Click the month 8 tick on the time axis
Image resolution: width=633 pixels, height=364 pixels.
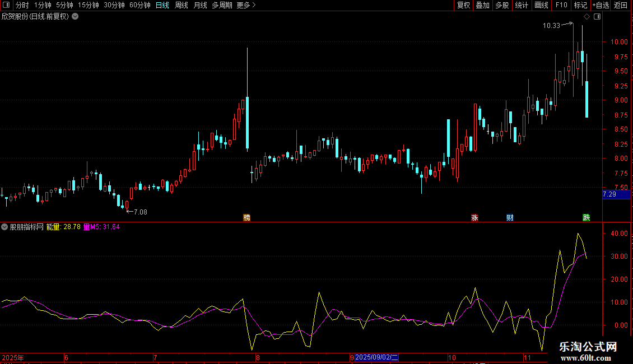coord(258,357)
